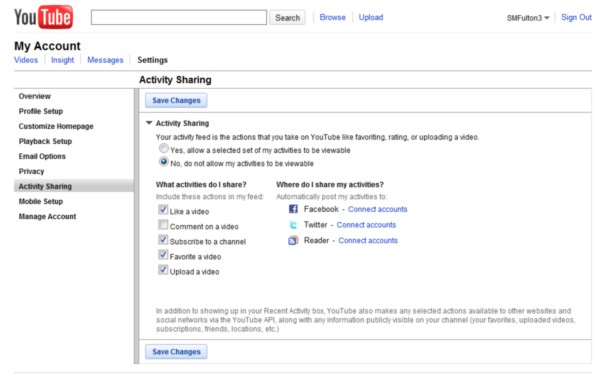Screen dimensions: 600x375
Task: Open the Insight tab
Action: tap(62, 60)
